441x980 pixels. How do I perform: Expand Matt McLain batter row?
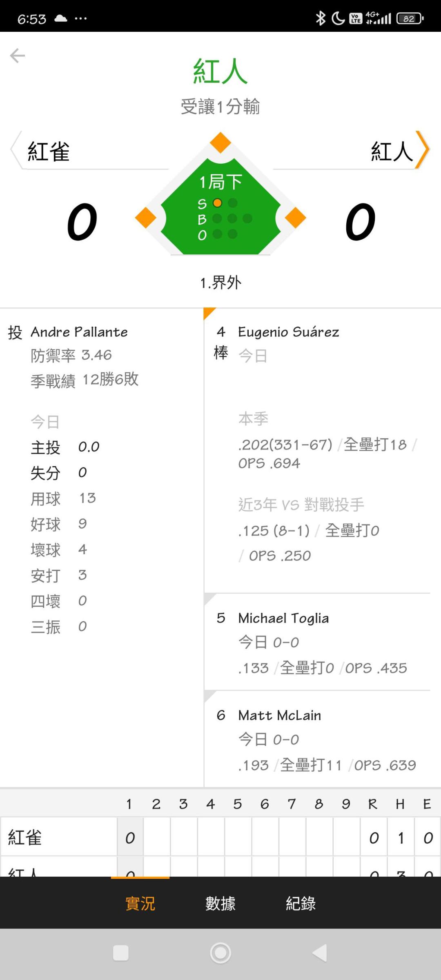tap(317, 739)
